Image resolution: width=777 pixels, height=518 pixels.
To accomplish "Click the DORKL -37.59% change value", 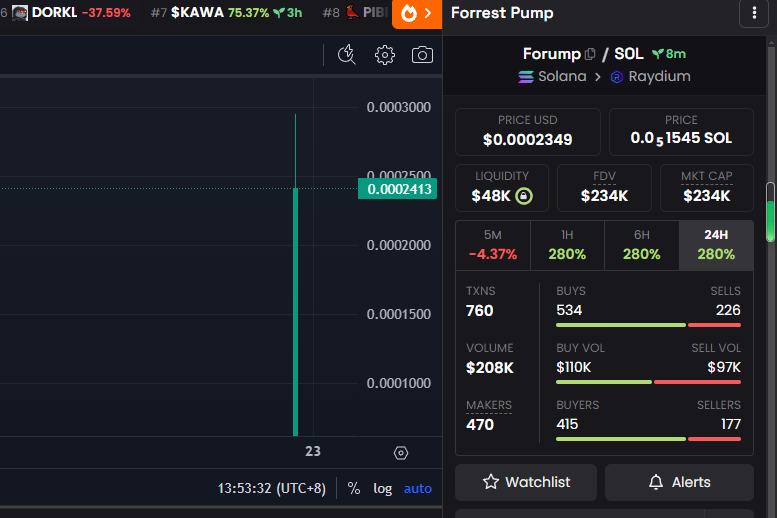I will (106, 13).
